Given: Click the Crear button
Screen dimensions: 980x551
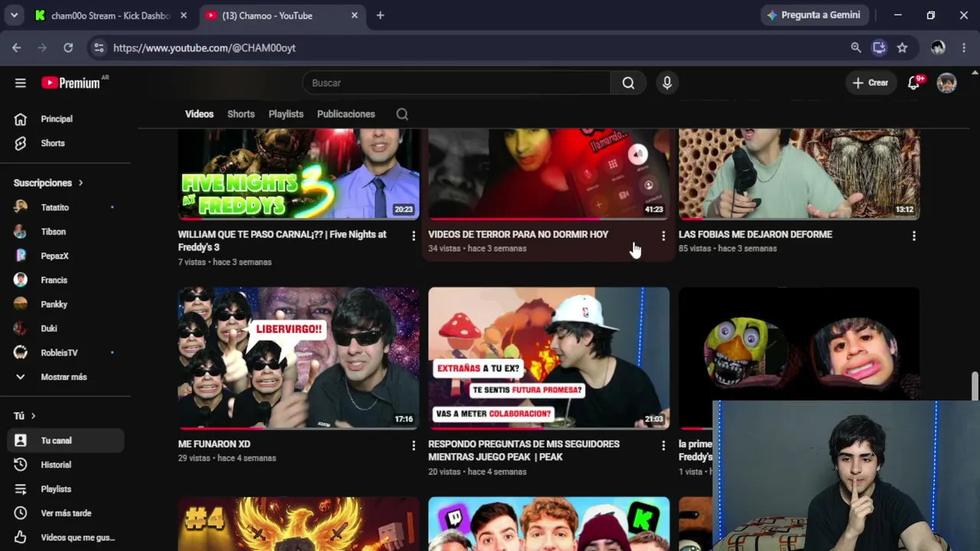Looking at the screenshot, I should pos(871,83).
